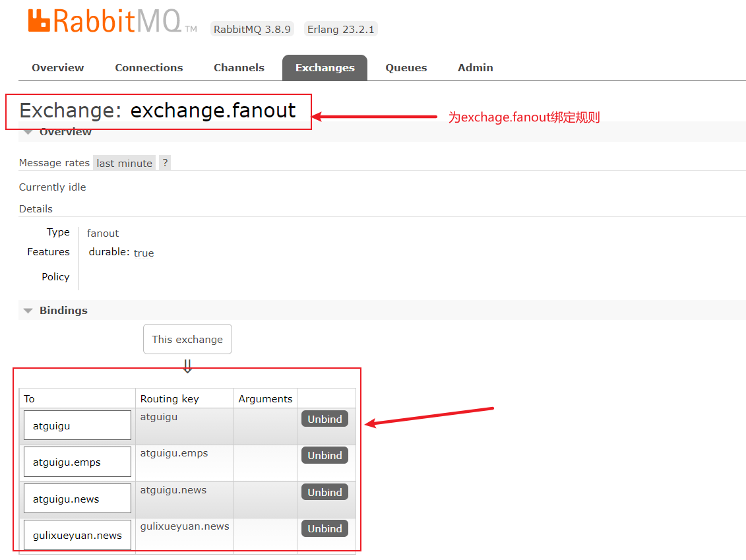
Task: Unbind the atguigu.news queue
Action: (325, 492)
